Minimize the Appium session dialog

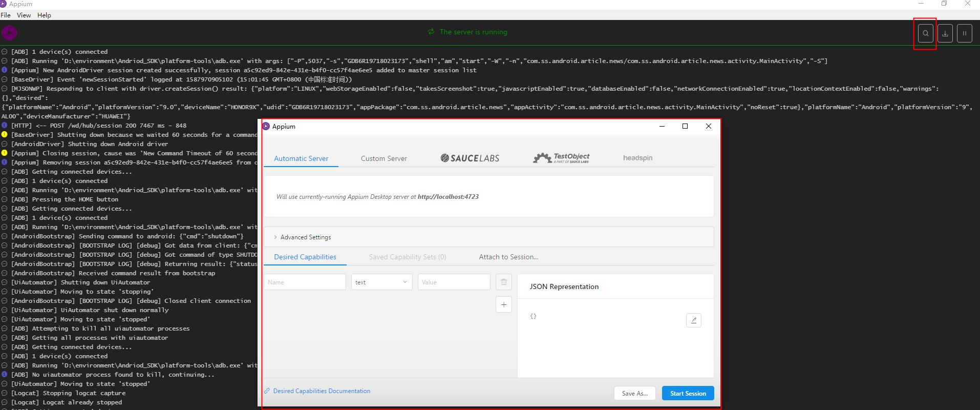(662, 126)
